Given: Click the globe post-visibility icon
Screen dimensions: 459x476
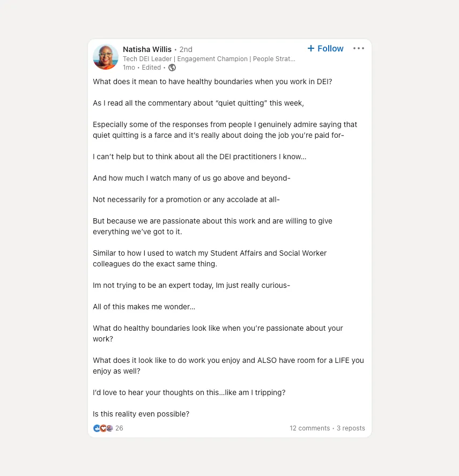Looking at the screenshot, I should [172, 68].
